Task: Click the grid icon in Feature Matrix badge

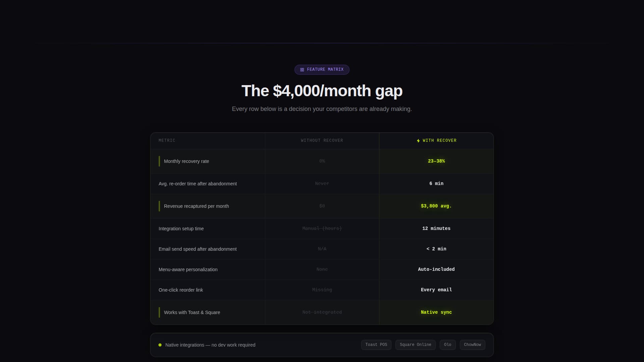Action: point(302,70)
